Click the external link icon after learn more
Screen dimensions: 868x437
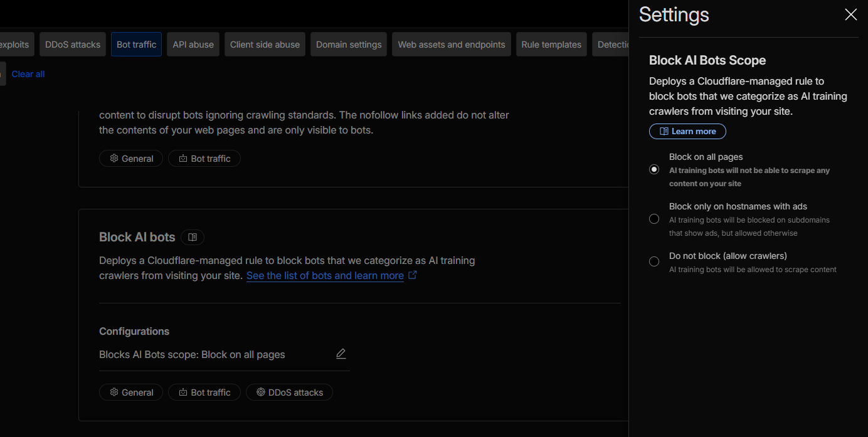(x=413, y=275)
